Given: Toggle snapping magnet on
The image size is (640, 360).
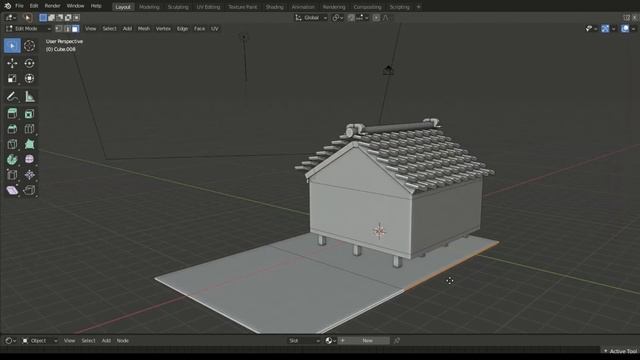Looking at the screenshot, I should pos(351,18).
